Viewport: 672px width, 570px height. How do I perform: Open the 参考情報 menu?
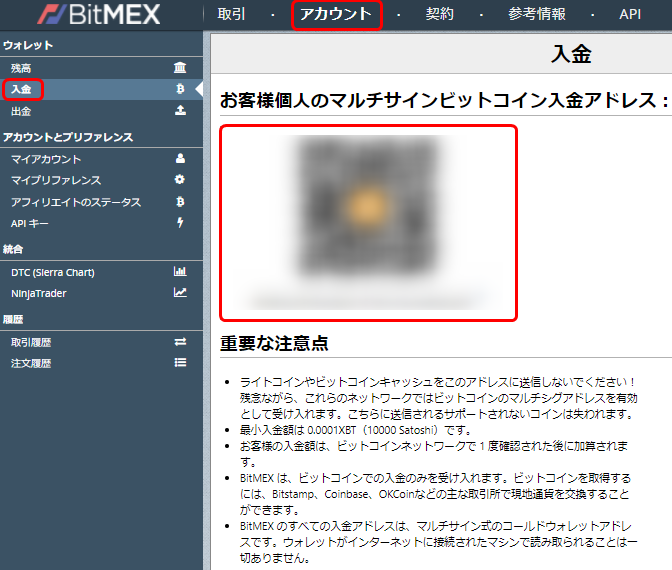[x=537, y=14]
